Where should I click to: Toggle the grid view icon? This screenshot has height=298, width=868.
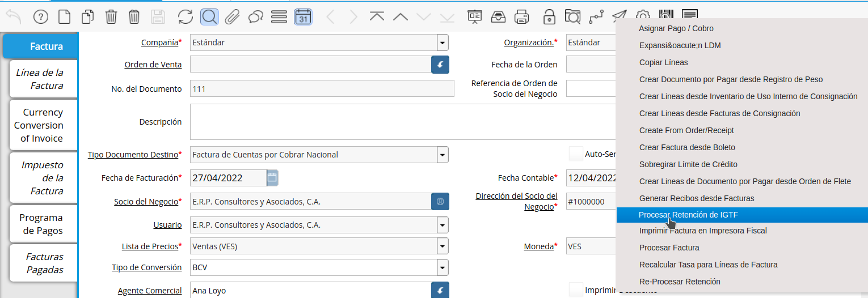(279, 17)
